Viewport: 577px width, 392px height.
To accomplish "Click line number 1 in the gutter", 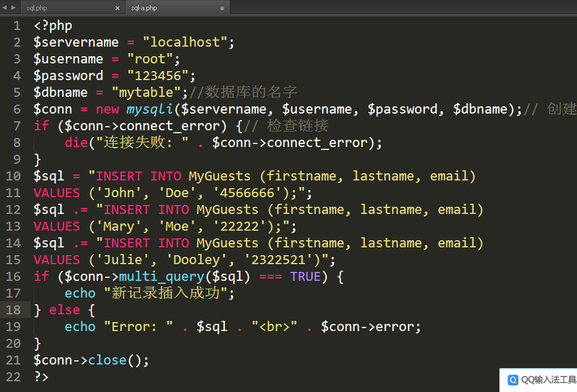I will [17, 26].
